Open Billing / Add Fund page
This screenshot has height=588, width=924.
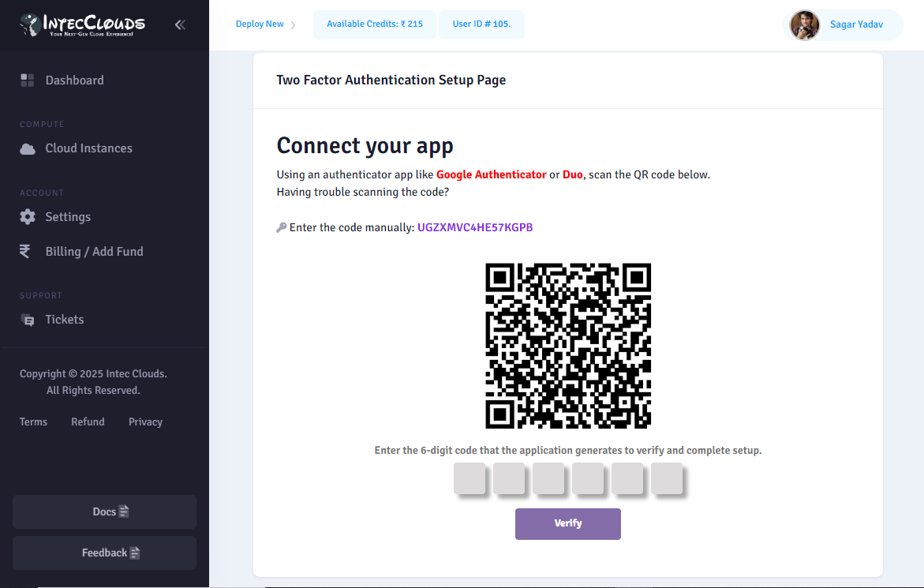pyautogui.click(x=94, y=252)
